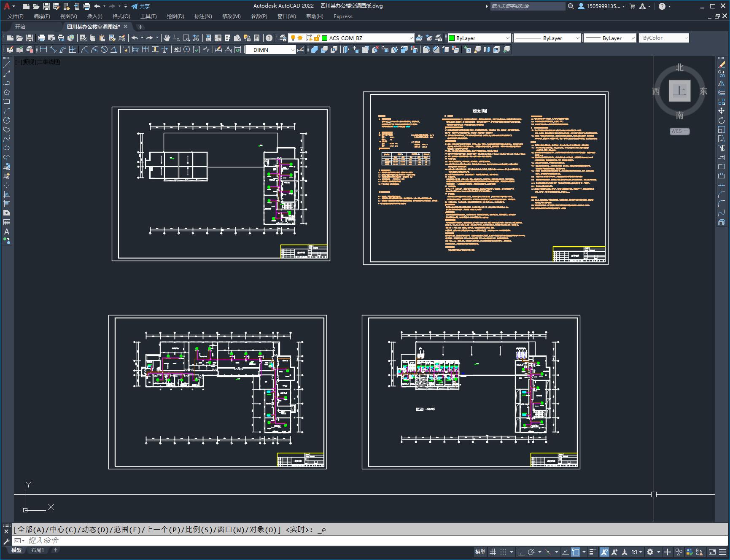Viewport: 730px width, 560px height.
Task: Toggle lineweight display in status bar
Action: (593, 552)
